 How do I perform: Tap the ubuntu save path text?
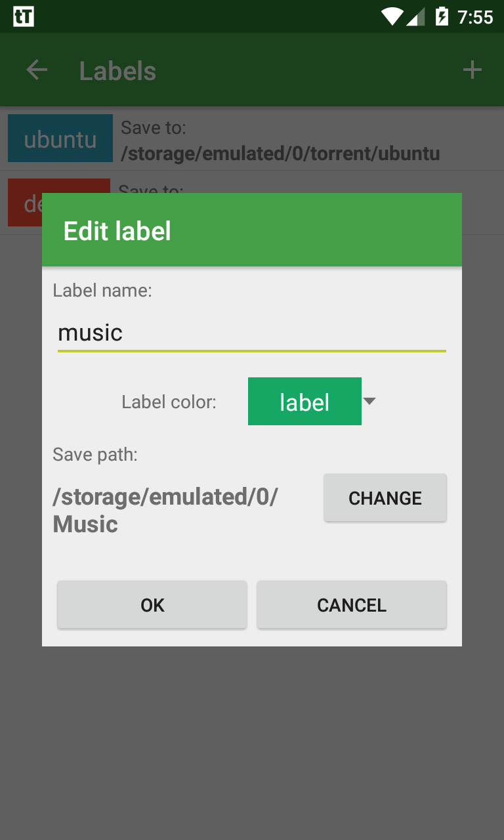[280, 154]
